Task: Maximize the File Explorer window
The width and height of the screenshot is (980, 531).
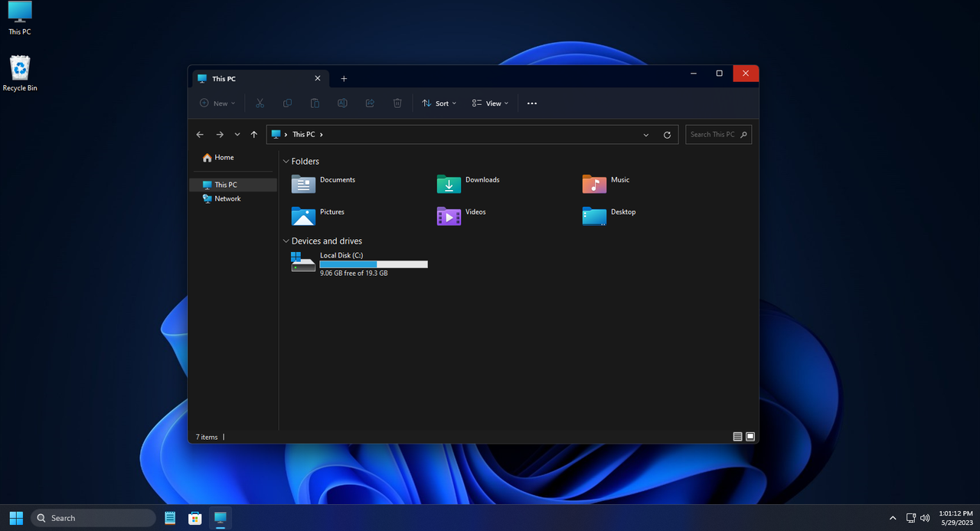Action: (720, 74)
